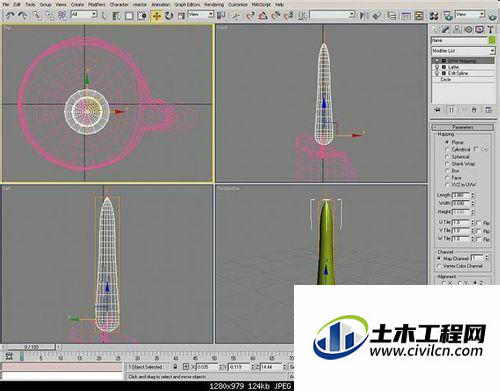Select the Edit Spline modifier in the stack
The width and height of the screenshot is (500, 391).
(x=463, y=73)
